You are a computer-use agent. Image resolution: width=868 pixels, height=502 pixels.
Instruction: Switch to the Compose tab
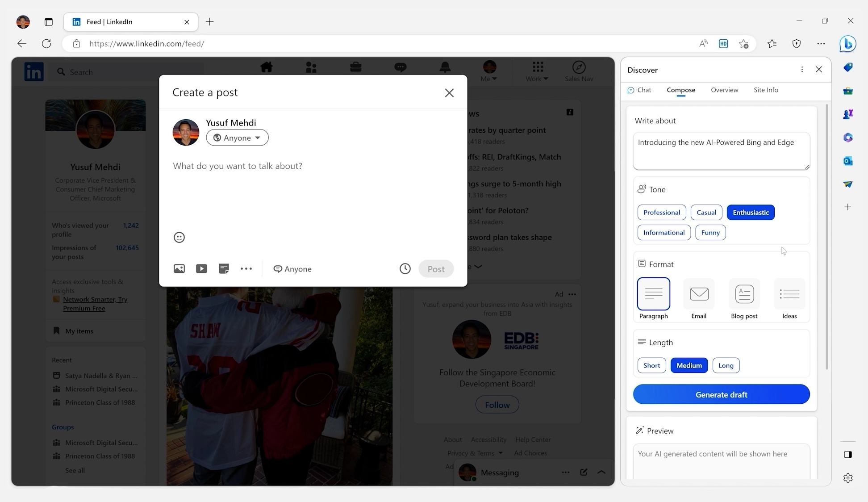(681, 90)
